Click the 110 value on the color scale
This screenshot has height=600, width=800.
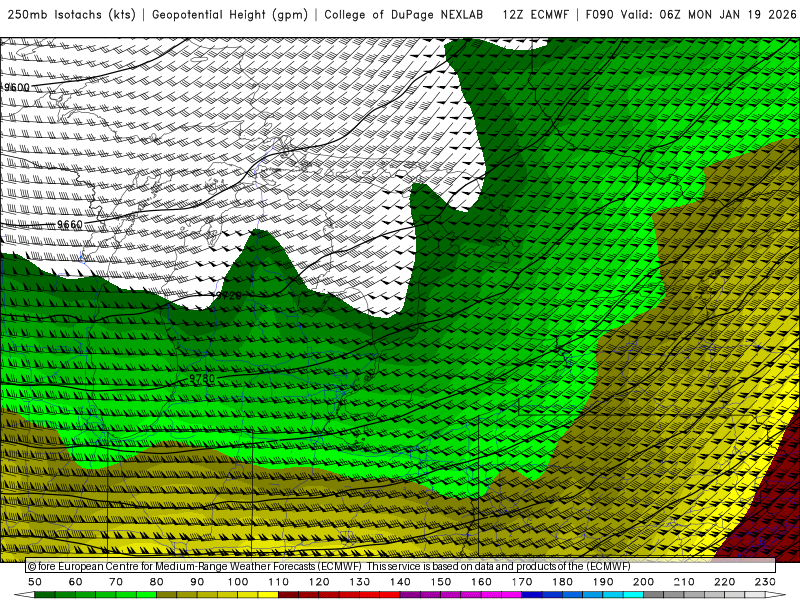point(279,582)
